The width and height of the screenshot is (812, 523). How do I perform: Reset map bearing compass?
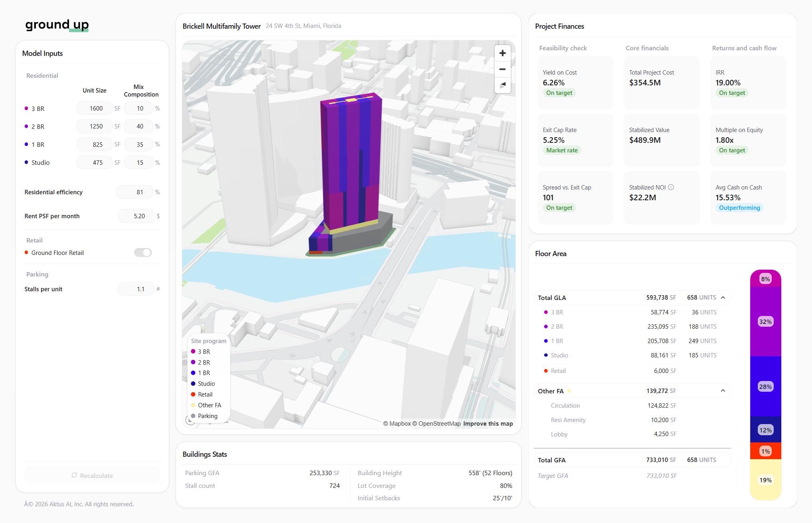(x=502, y=85)
